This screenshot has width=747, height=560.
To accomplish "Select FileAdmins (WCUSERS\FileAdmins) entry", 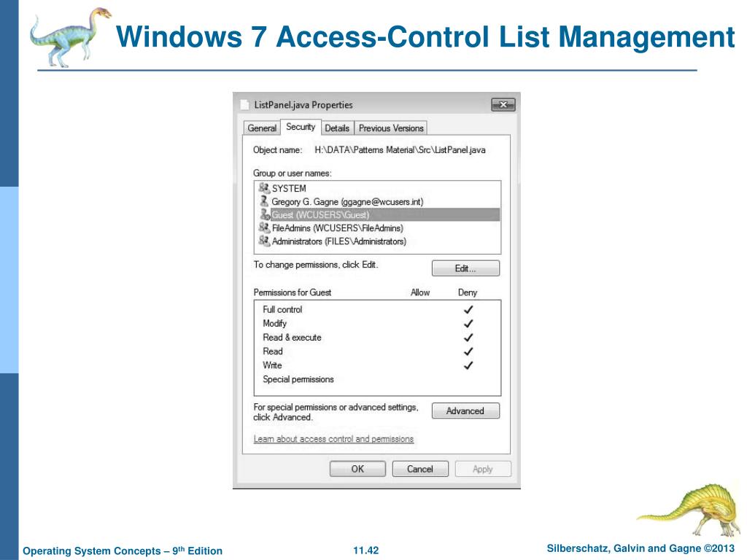I will pos(377,228).
